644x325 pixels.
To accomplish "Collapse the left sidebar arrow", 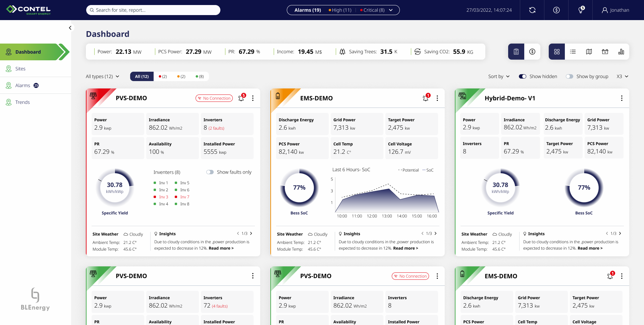I will click(x=70, y=28).
